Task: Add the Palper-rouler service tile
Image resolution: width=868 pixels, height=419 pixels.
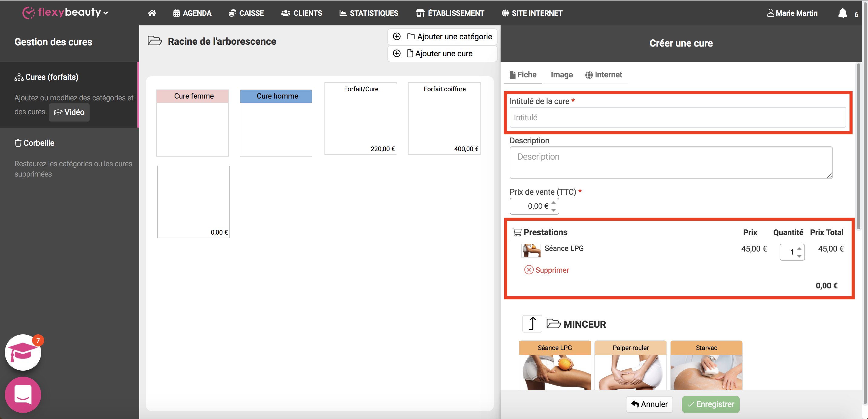Action: [x=630, y=365]
